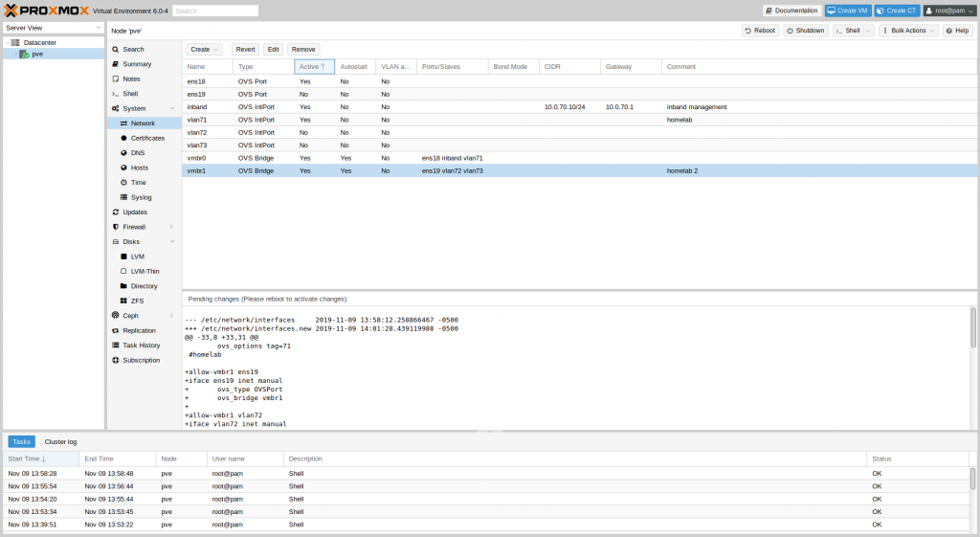Image resolution: width=980 pixels, height=537 pixels.
Task: Open the Search item in node menu
Action: coord(132,50)
